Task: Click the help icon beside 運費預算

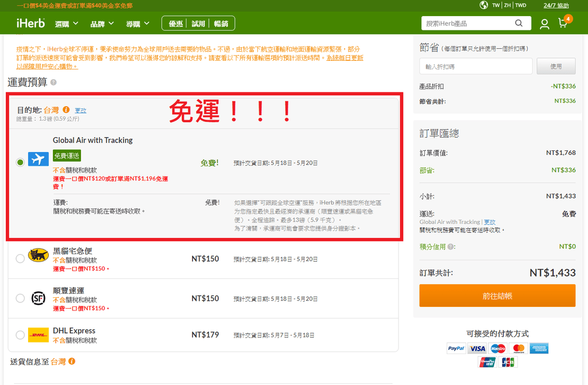Action: [x=53, y=82]
